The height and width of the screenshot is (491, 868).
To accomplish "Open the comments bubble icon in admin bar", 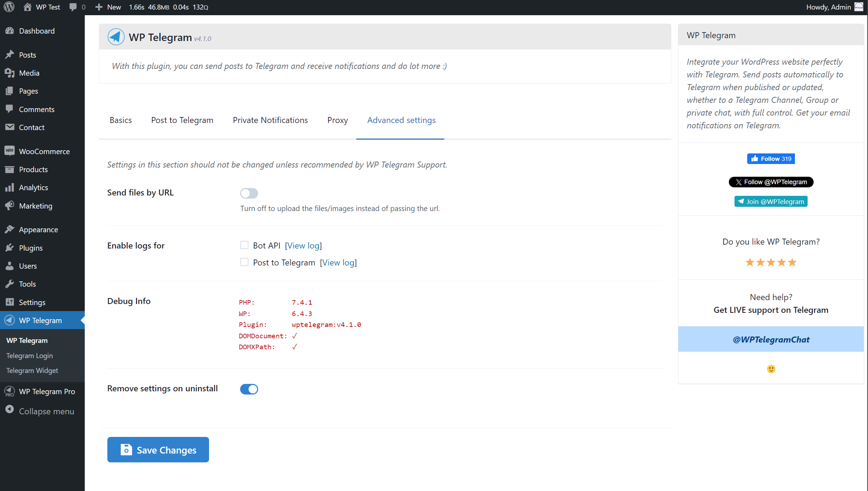I will point(73,7).
